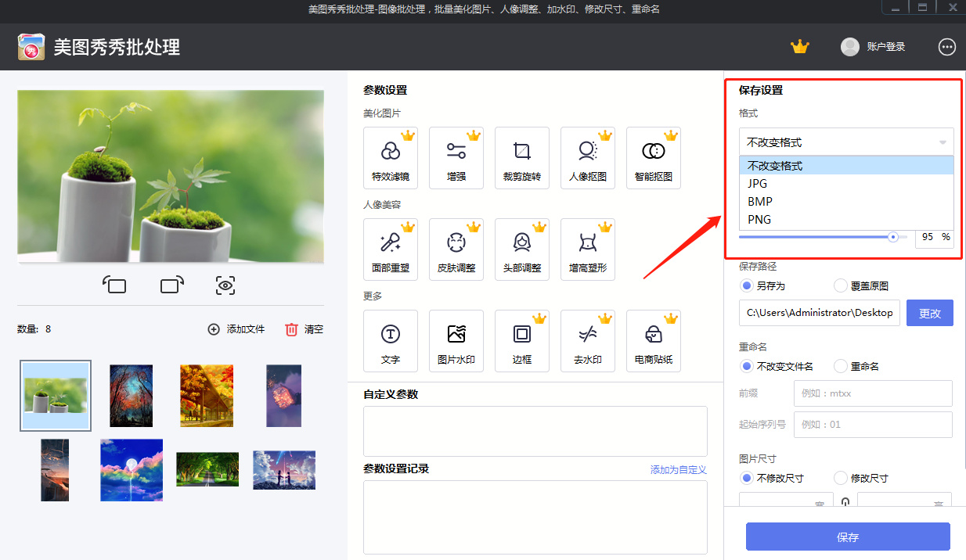Choose PNG in the format list
The image size is (966, 560).
(x=846, y=220)
